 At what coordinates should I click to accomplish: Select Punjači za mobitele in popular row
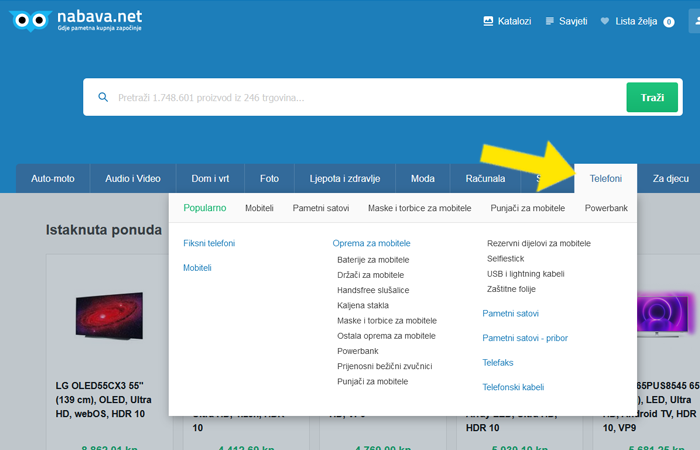[528, 208]
